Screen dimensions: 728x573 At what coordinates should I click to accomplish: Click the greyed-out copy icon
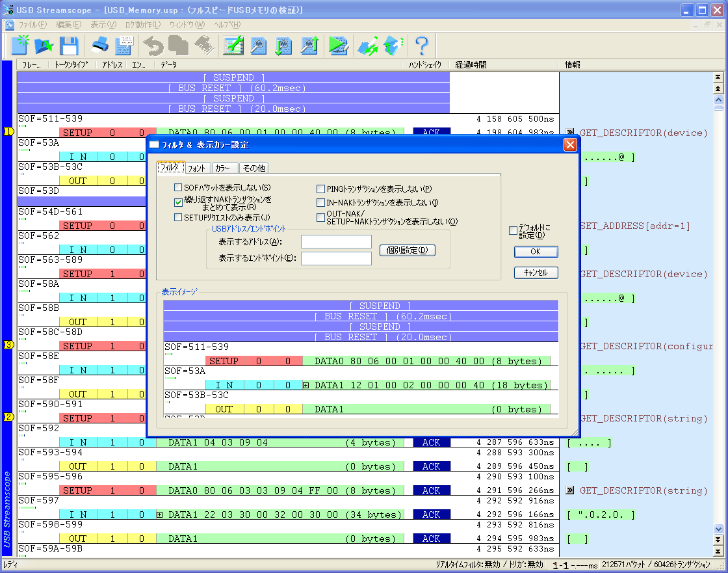click(x=178, y=46)
